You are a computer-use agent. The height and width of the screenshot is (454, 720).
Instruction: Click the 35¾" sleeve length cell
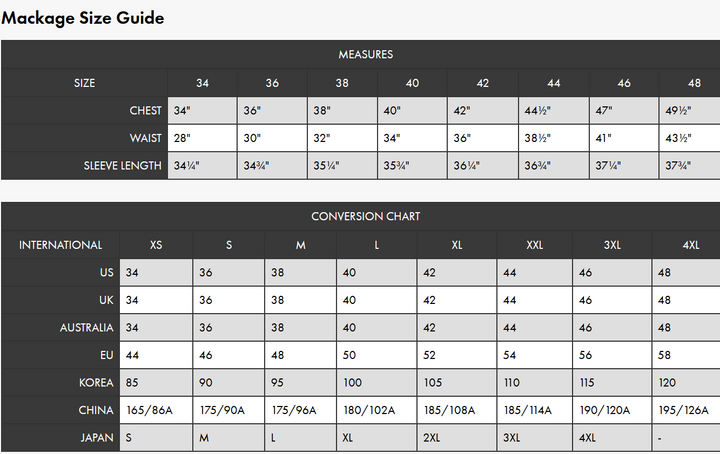pos(412,165)
